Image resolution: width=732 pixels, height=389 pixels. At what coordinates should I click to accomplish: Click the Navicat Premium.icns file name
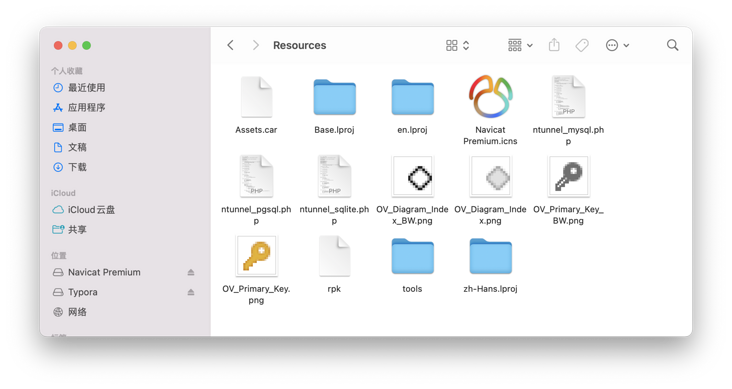(x=490, y=135)
